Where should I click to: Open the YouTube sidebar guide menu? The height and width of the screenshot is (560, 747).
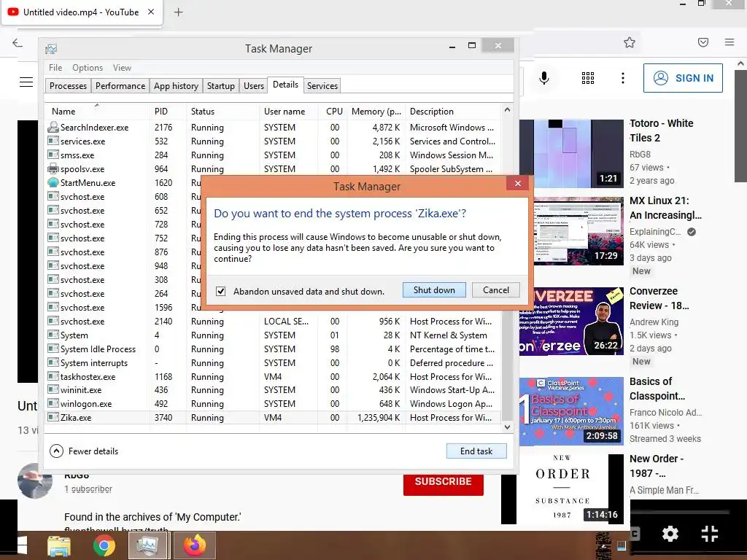click(x=26, y=82)
